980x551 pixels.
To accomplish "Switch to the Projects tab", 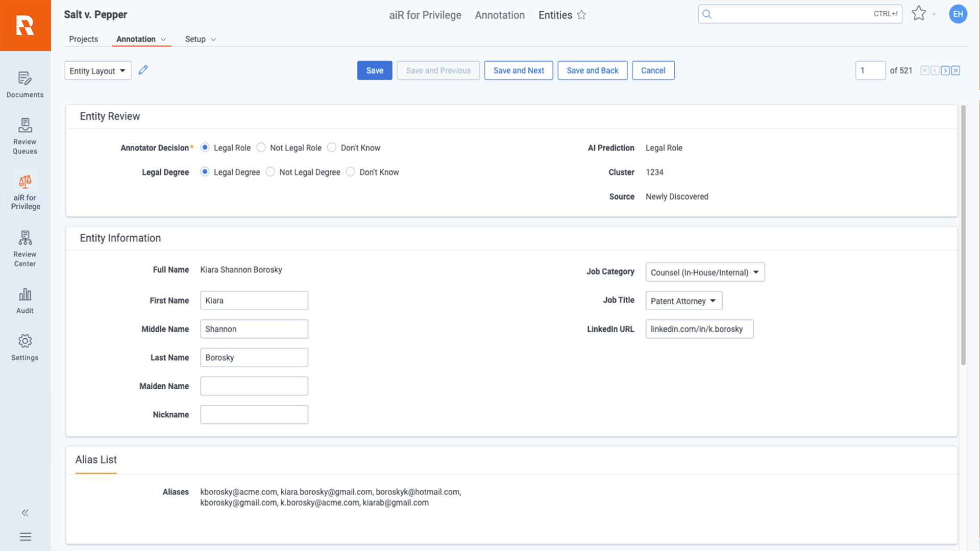I will [83, 39].
